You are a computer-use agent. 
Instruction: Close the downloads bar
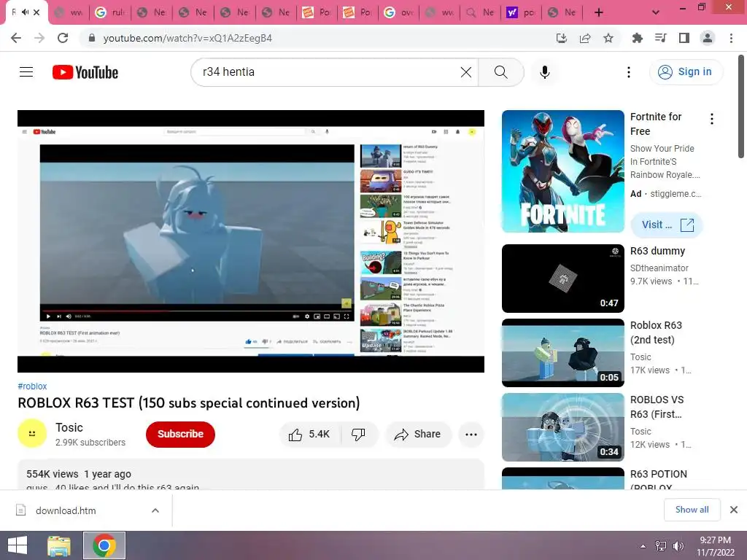click(734, 510)
